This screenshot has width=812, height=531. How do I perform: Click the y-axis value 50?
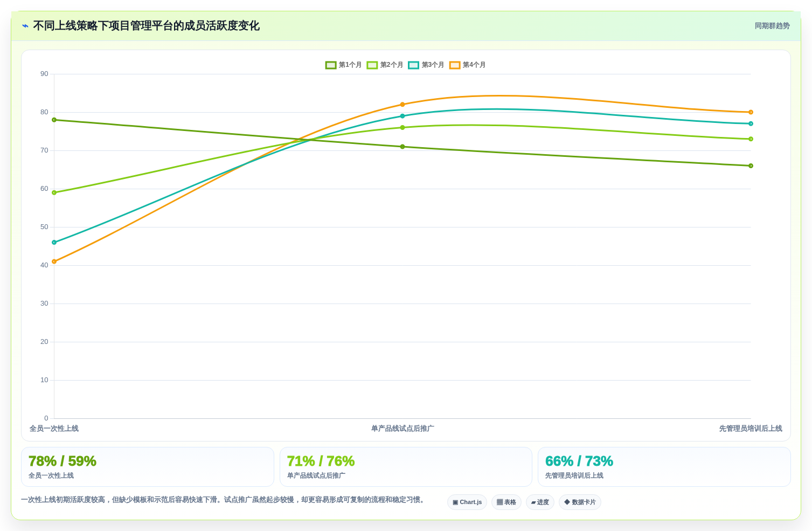point(44,227)
